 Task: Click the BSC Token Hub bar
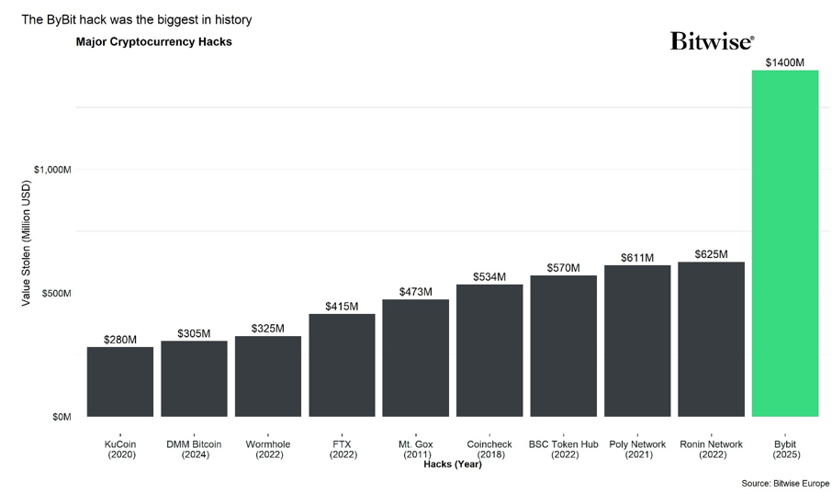tap(563, 345)
